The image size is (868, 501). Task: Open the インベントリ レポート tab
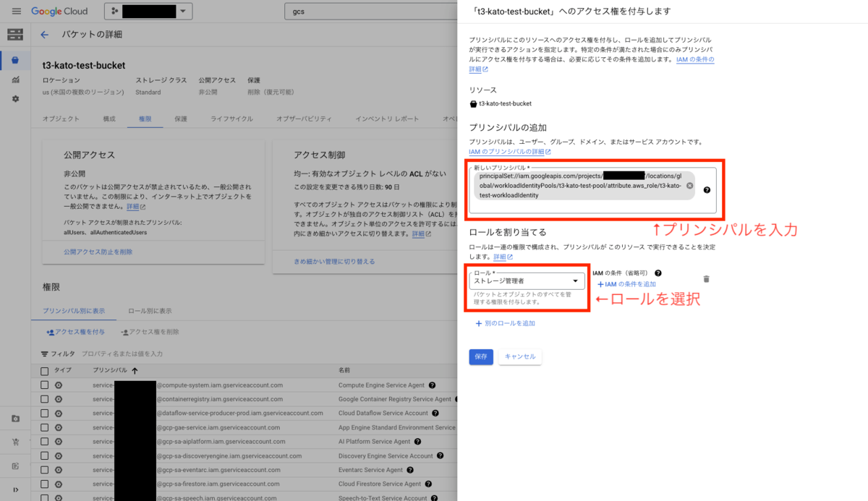(387, 119)
